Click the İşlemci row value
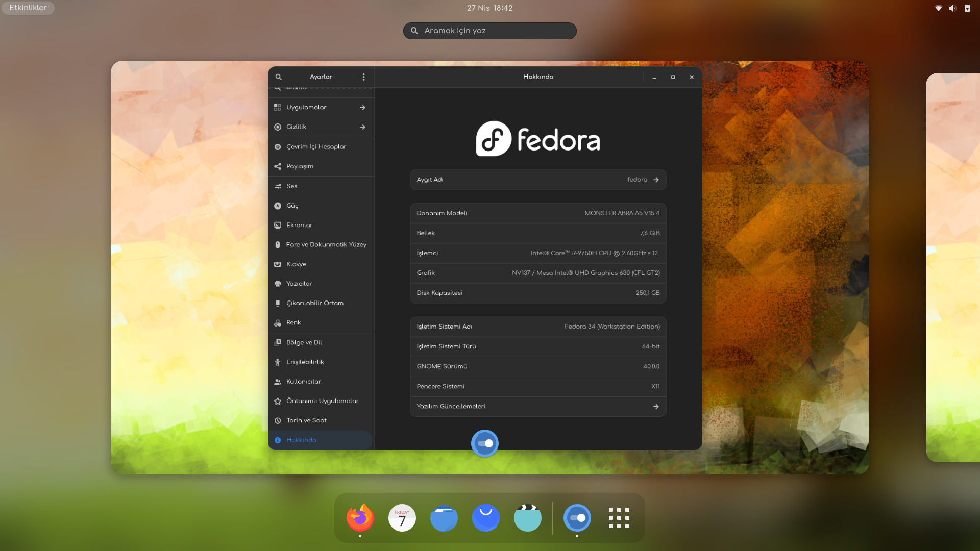The image size is (980, 551). (594, 253)
